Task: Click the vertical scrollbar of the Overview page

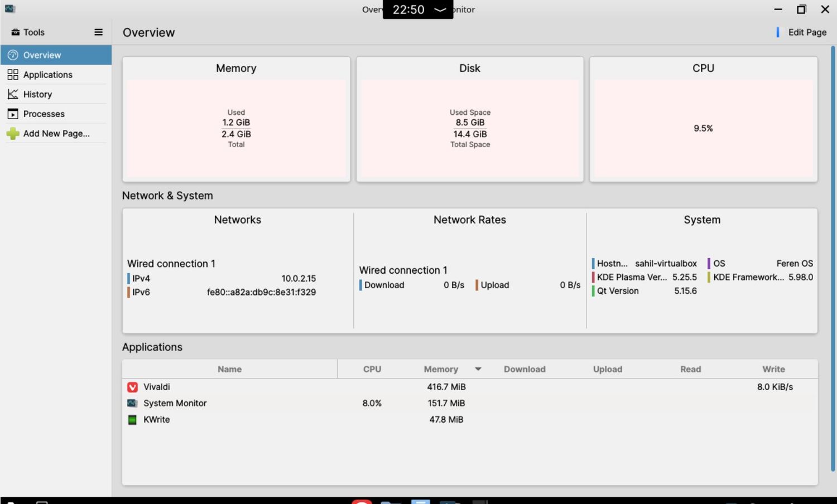Action: point(833,259)
